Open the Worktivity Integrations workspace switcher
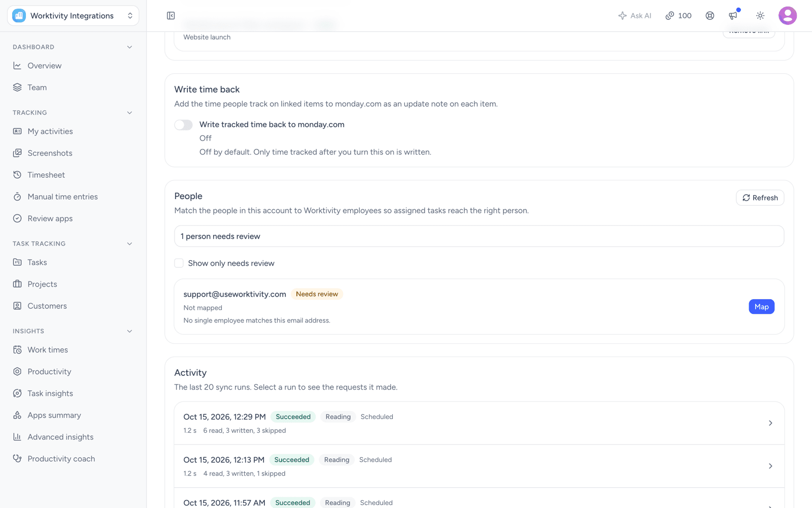This screenshot has height=508, width=812. [x=73, y=16]
